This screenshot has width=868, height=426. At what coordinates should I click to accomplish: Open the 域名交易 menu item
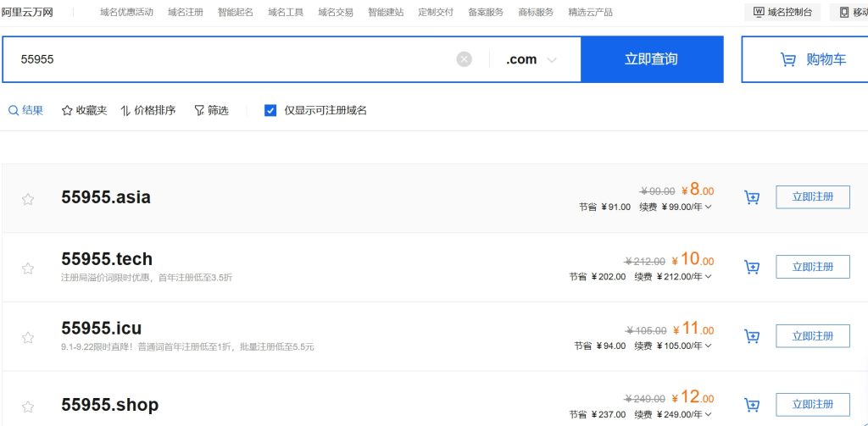(x=335, y=12)
